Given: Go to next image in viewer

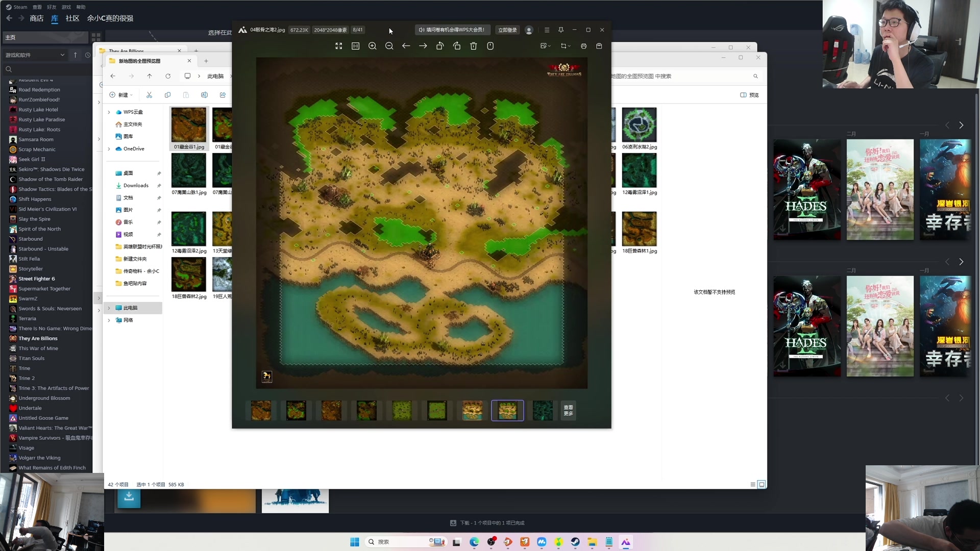Looking at the screenshot, I should [423, 46].
